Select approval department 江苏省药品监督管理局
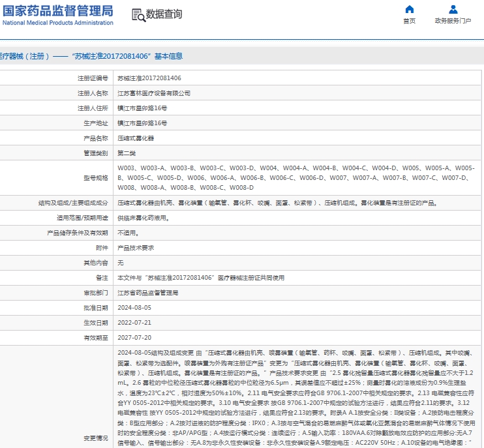Screen dimensions: 484x448 pyautogui.click(x=147, y=293)
